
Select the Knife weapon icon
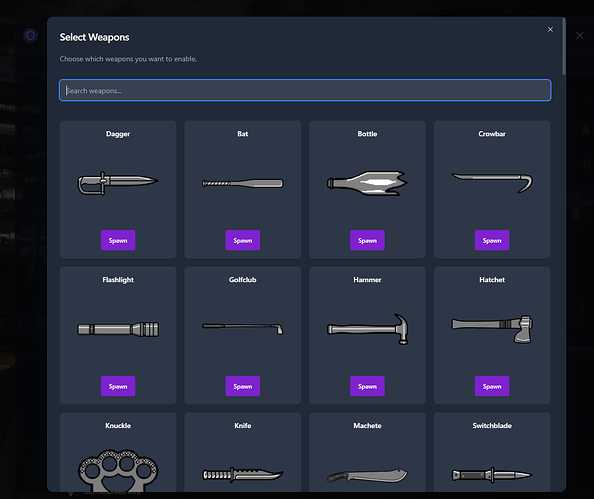click(x=242, y=474)
